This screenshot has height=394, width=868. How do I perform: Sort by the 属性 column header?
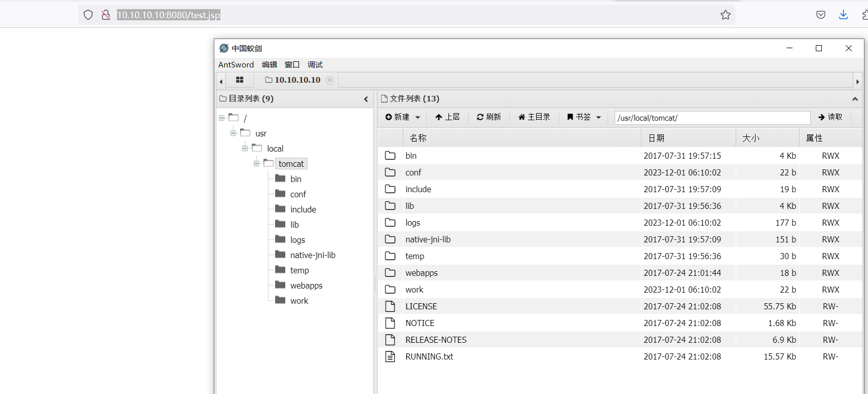(x=831, y=138)
